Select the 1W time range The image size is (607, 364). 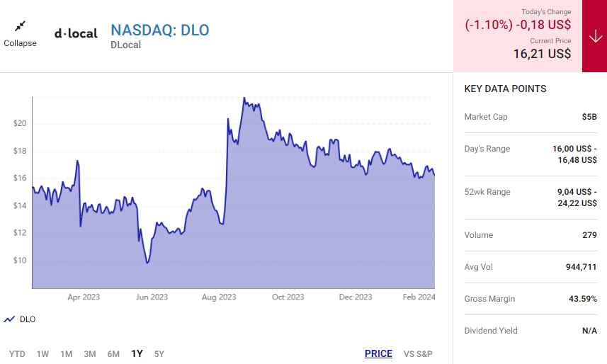pos(42,353)
